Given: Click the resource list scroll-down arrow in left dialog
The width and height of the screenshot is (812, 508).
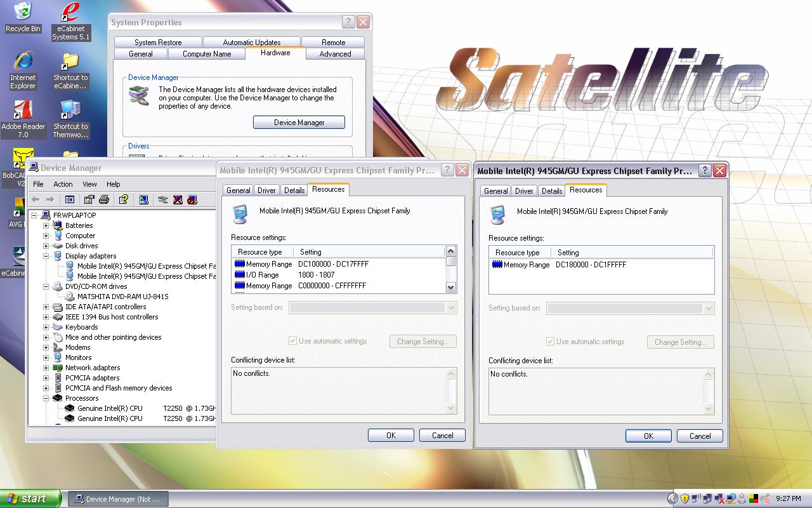Looking at the screenshot, I should coord(451,287).
